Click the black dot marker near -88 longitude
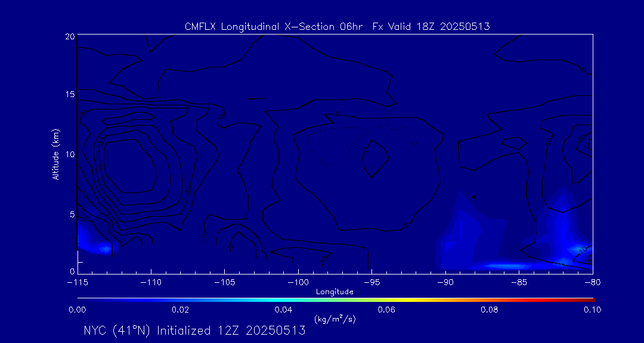This screenshot has height=343, width=644. coord(474,197)
